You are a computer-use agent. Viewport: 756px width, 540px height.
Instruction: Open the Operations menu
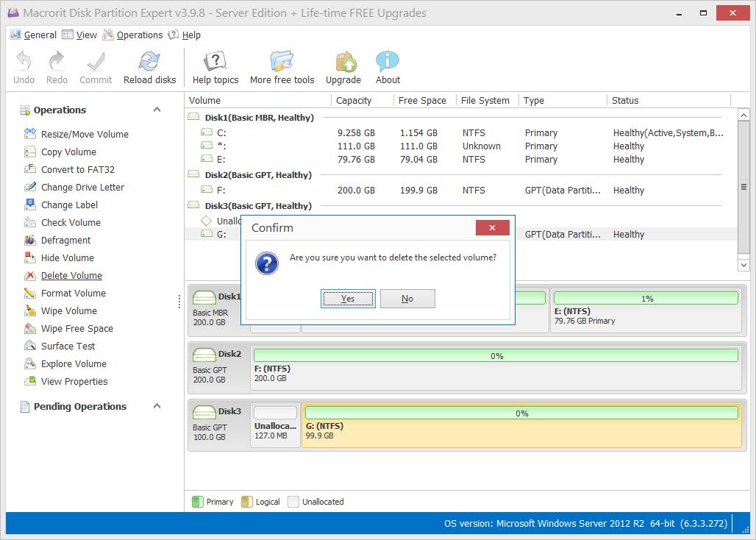(x=139, y=35)
